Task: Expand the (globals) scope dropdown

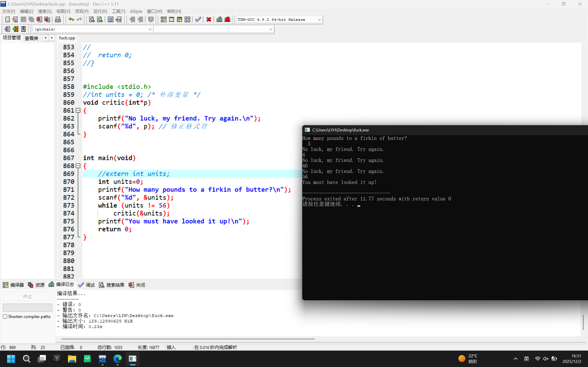Action: point(150,29)
